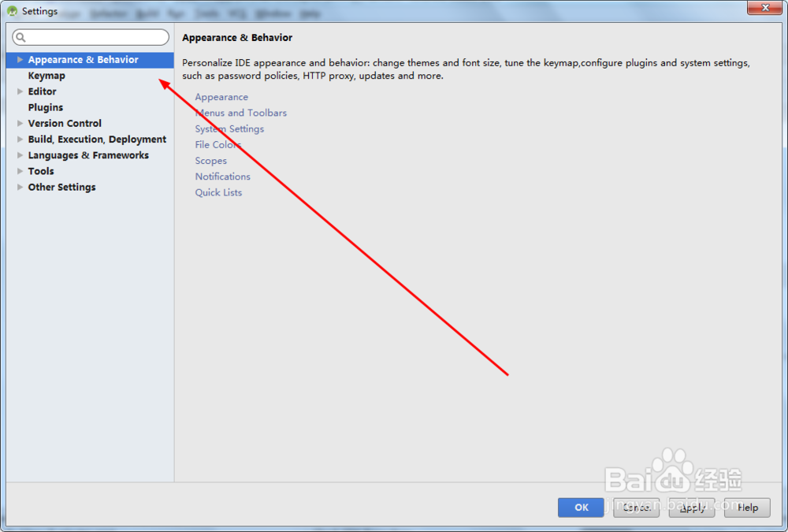Viewport: 788px width, 532px height.
Task: Open the Quick Lists link
Action: click(x=218, y=192)
